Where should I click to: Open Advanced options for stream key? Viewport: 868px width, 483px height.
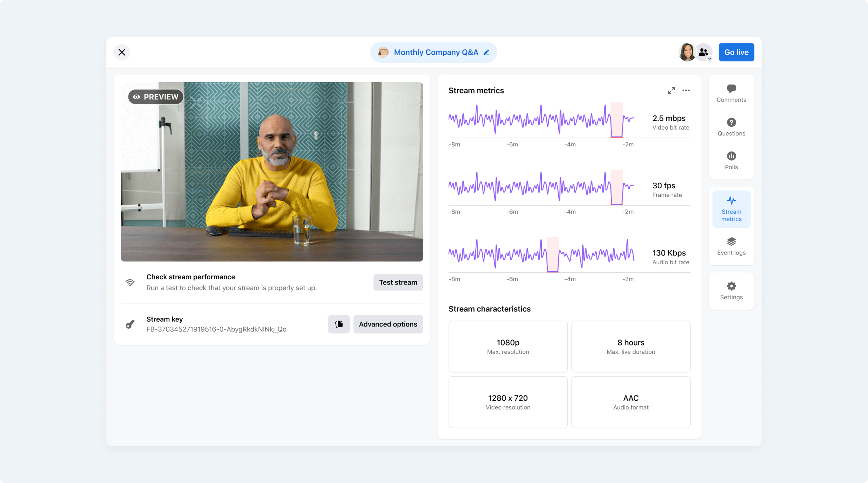point(388,324)
